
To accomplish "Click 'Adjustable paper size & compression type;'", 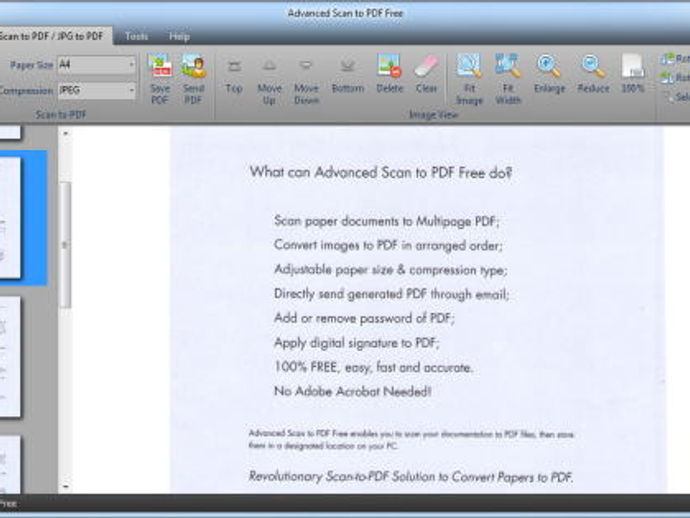I will tap(391, 269).
